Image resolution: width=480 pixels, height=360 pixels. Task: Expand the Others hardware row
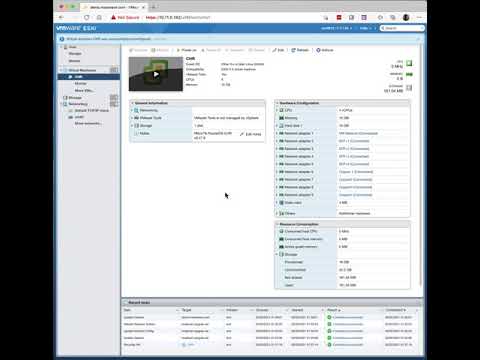277,213
